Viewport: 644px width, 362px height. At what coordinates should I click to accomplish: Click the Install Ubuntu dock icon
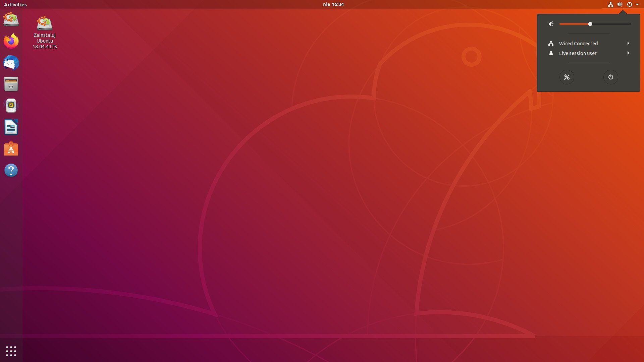(x=11, y=19)
